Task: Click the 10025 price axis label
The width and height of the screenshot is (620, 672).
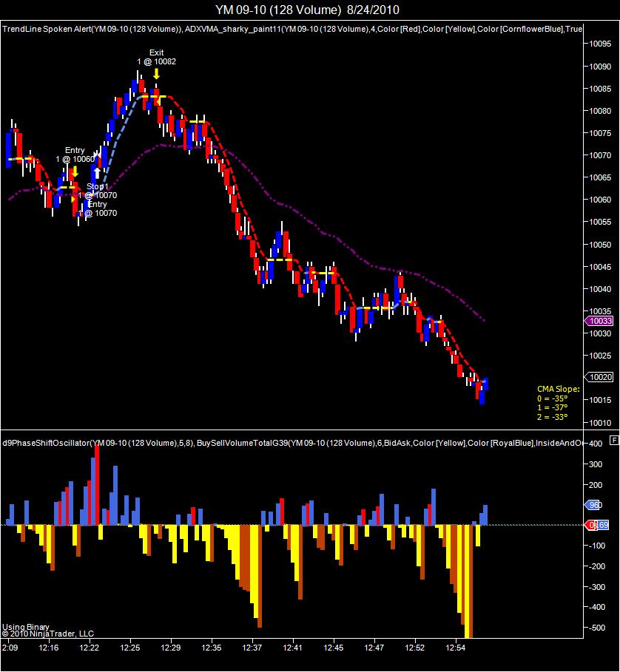Action: [x=600, y=356]
